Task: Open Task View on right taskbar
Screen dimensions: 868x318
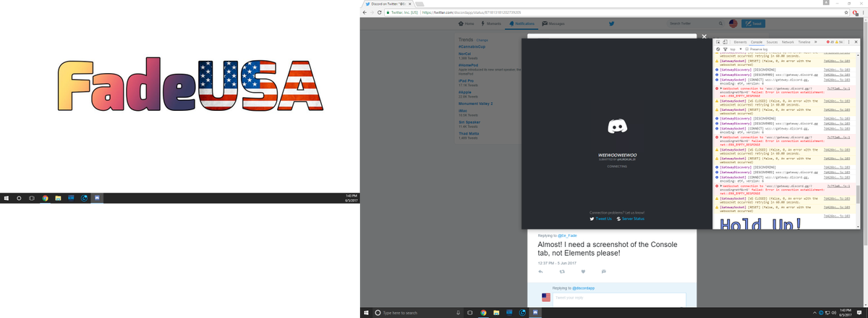Action: 469,313
